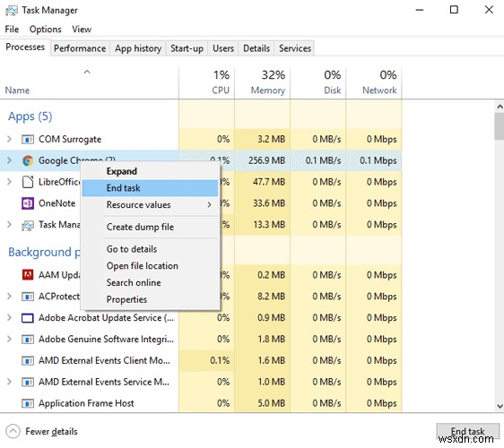The image size is (504, 448).
Task: Click the Task Manager row icon
Action: (x=28, y=225)
